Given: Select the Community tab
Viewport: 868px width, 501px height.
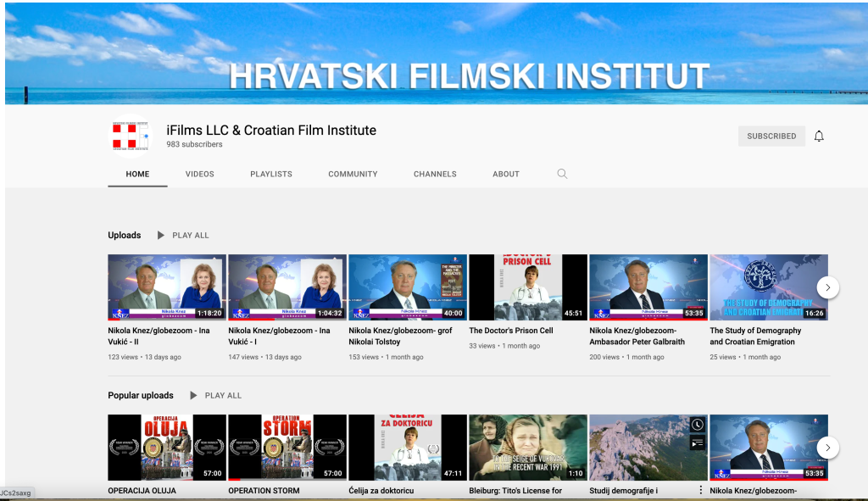Looking at the screenshot, I should click(353, 174).
